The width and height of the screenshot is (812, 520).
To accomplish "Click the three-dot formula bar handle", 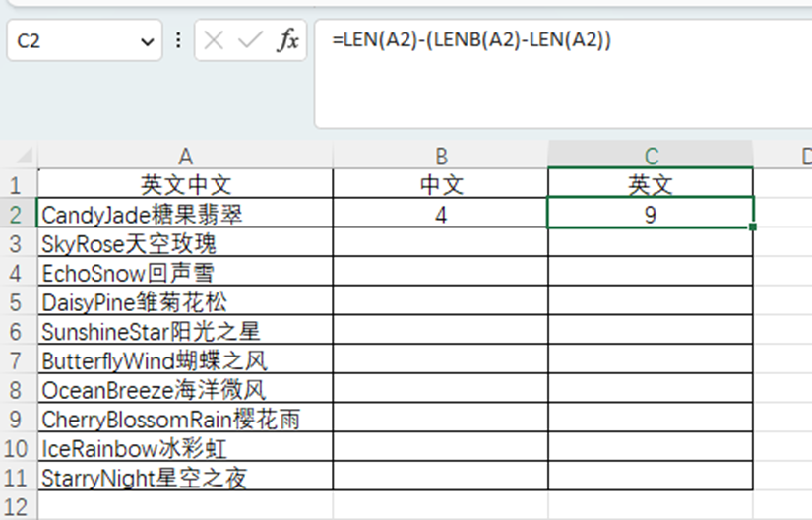I will (x=178, y=40).
